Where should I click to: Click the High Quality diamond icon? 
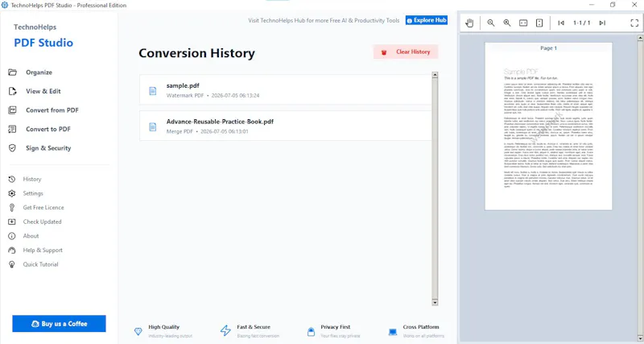[138, 331]
